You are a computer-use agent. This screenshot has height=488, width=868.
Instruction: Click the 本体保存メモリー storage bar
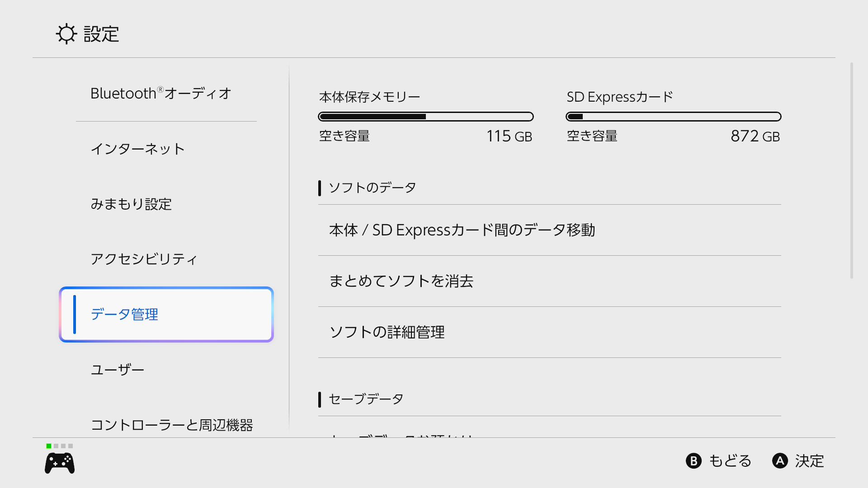point(425,117)
